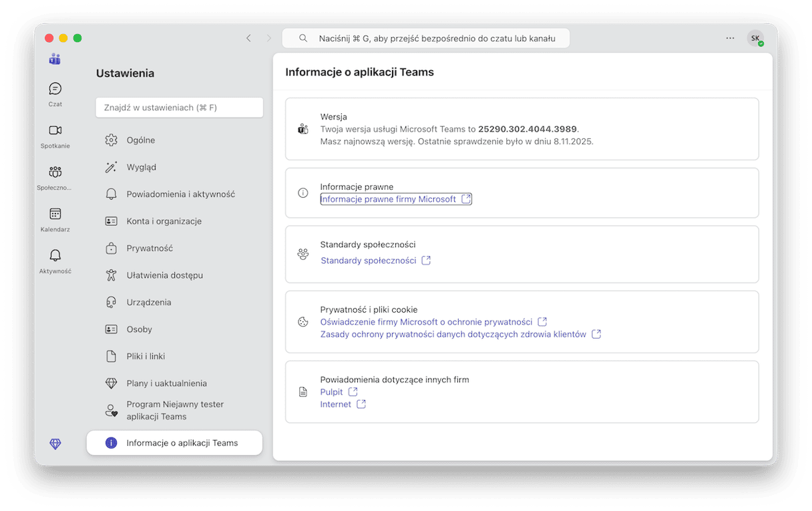Open the three-dots more options menu

coord(730,39)
